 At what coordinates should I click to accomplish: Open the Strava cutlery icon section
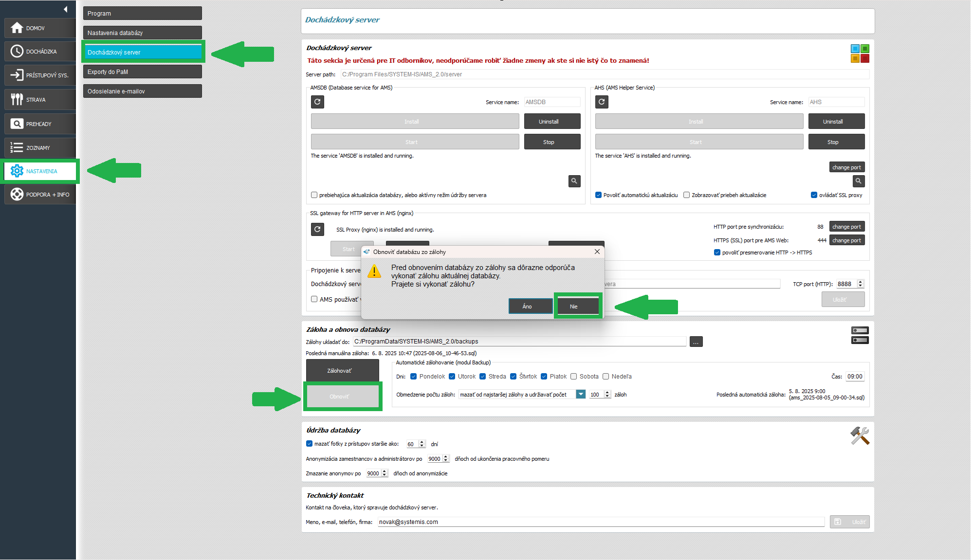tap(17, 99)
